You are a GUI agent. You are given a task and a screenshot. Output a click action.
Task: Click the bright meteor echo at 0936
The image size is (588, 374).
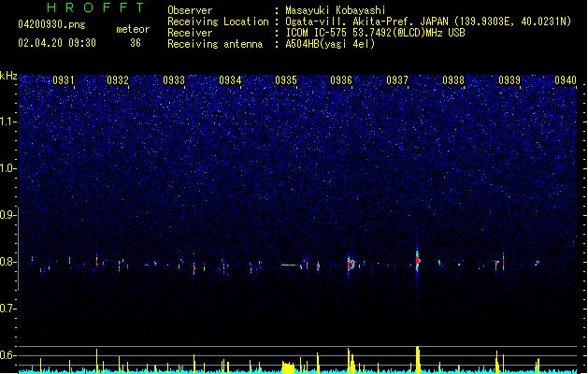pos(351,264)
